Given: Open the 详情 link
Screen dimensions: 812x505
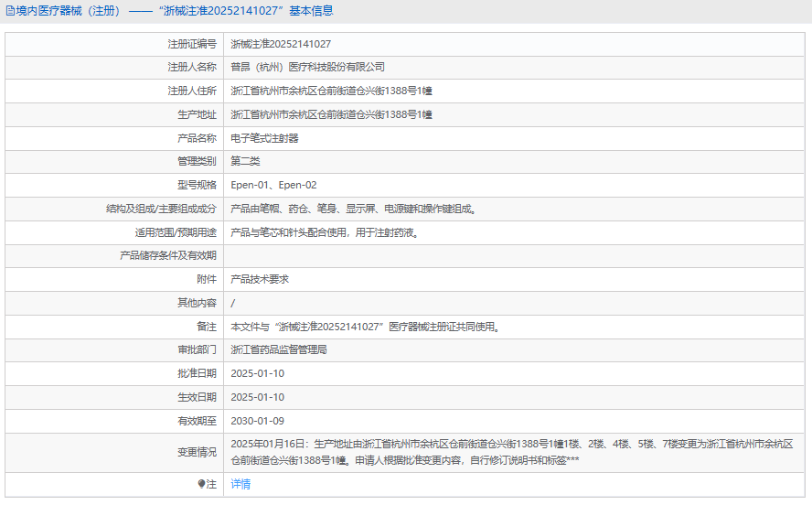Looking at the screenshot, I should [240, 484].
